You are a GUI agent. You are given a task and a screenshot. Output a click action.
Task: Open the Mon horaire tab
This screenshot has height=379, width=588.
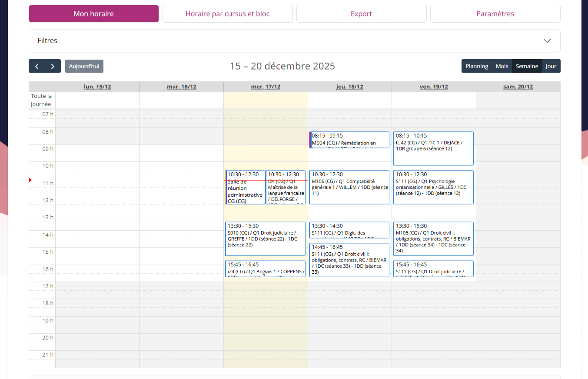point(93,14)
